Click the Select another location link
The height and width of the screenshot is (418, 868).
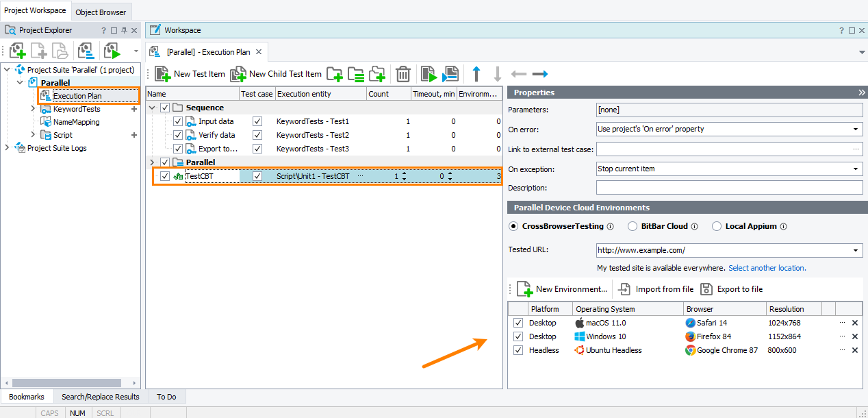pyautogui.click(x=767, y=268)
